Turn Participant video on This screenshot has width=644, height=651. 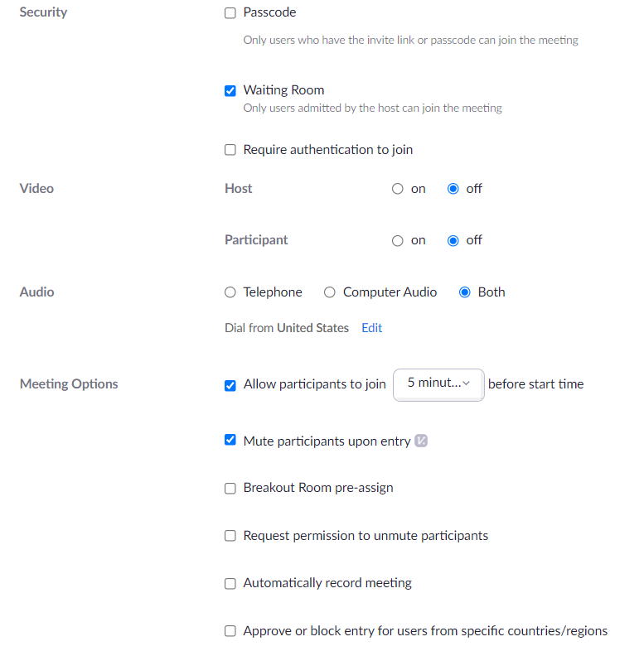coord(398,241)
